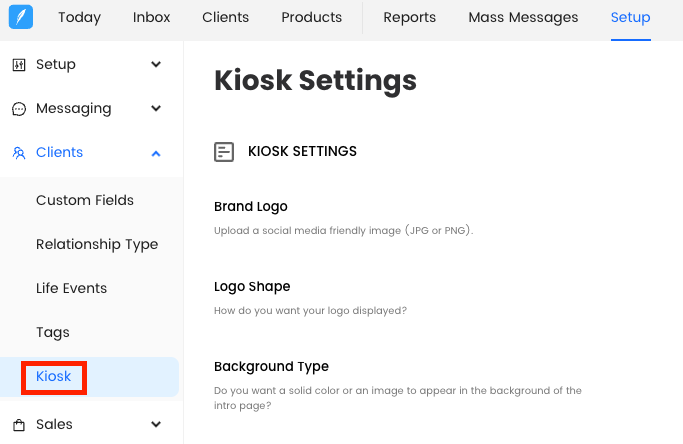Open Relationship Type settings
Screen dimensions: 683x444
pyautogui.click(x=97, y=244)
